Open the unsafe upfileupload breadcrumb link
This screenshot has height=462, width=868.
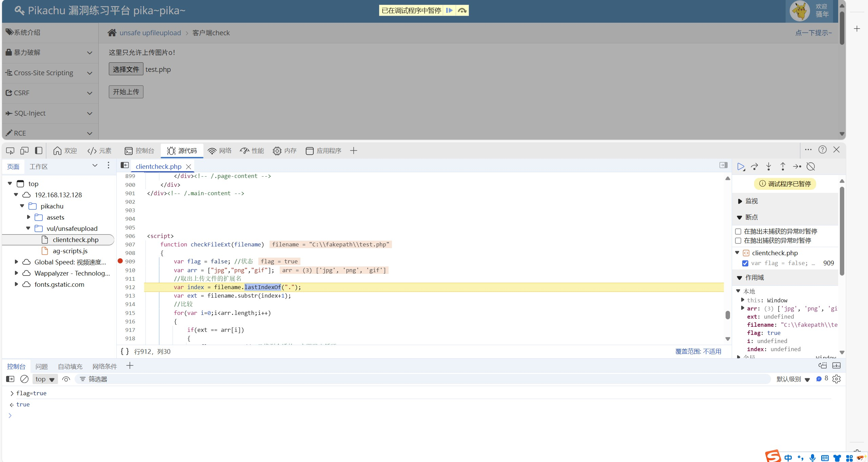click(150, 33)
